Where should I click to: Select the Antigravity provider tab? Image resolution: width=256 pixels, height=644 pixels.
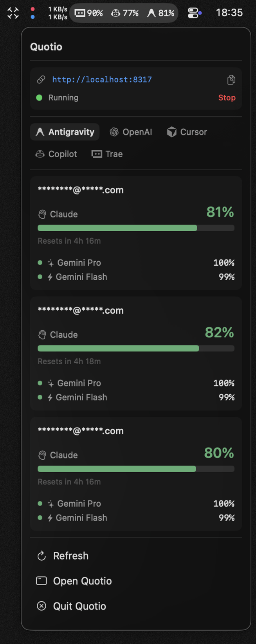point(65,132)
